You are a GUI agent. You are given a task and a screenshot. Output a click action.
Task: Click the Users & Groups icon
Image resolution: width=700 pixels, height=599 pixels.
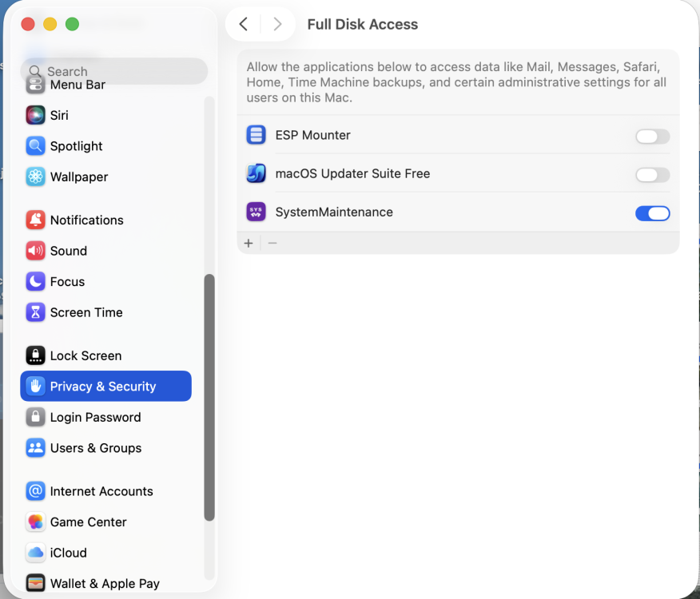[x=35, y=448]
